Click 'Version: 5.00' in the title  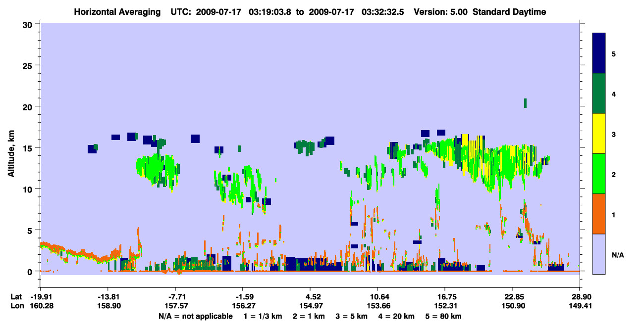tap(441, 12)
